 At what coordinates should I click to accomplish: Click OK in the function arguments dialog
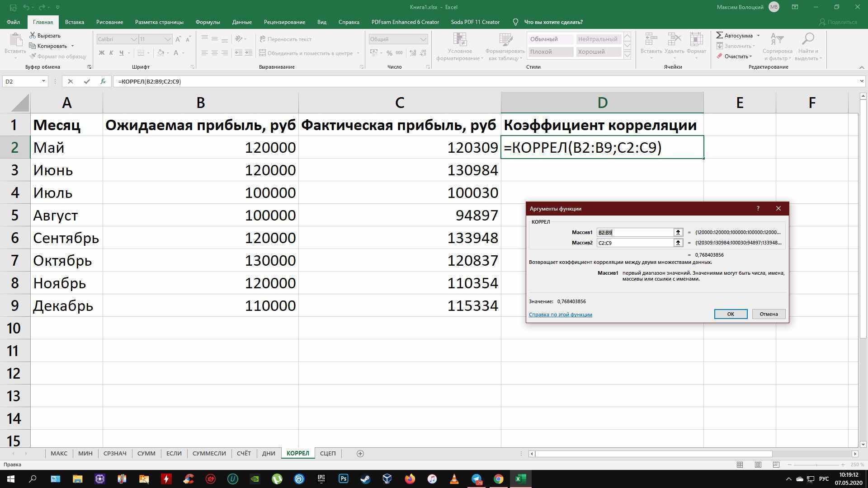731,314
